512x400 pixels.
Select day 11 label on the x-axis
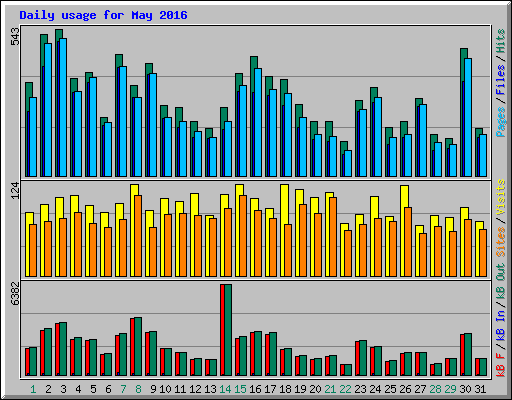[x=180, y=389]
